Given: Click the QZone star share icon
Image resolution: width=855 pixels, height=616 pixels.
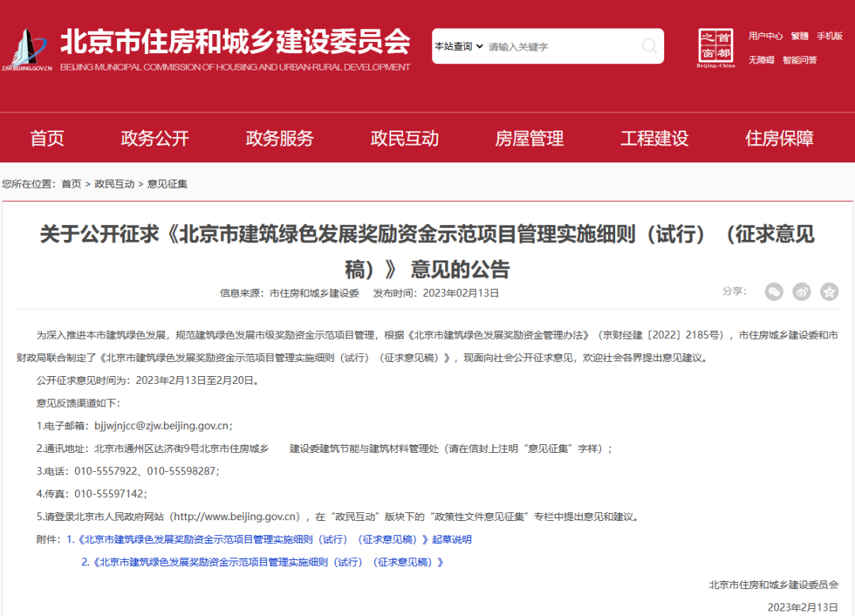Looking at the screenshot, I should point(829,291).
